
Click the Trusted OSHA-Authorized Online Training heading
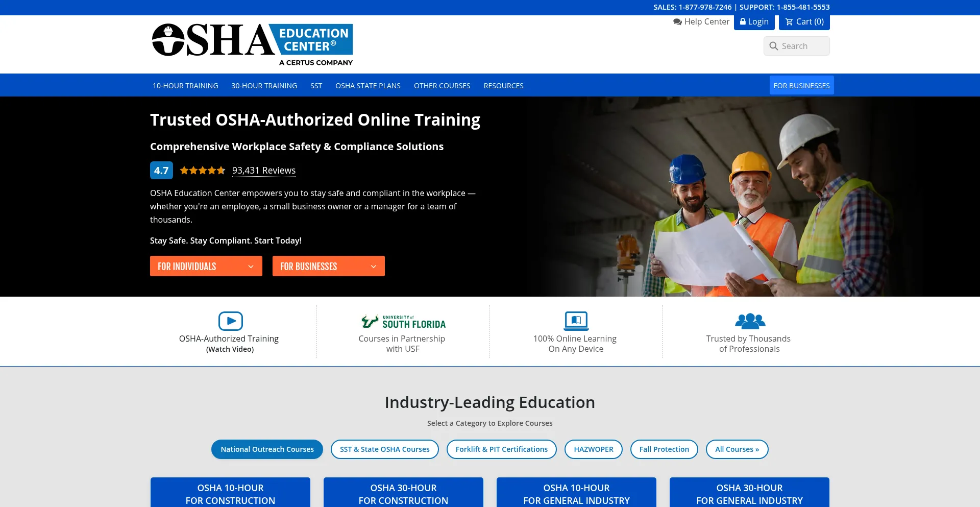coord(315,119)
